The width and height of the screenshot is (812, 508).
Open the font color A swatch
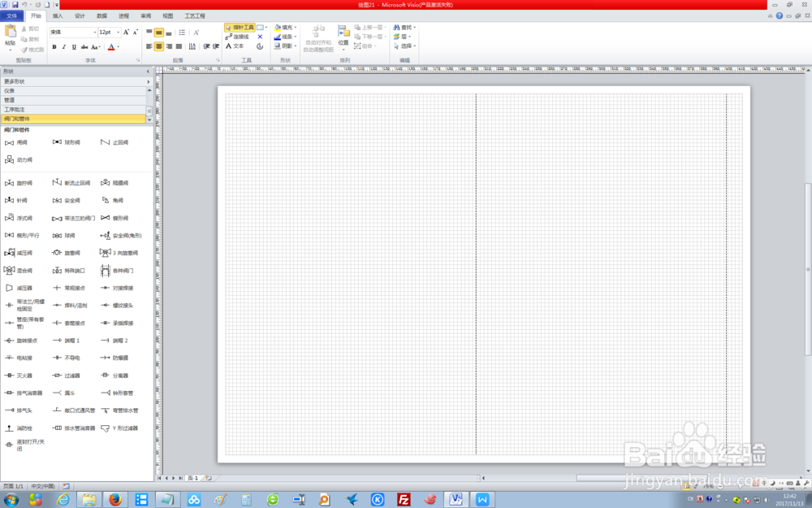[110, 47]
